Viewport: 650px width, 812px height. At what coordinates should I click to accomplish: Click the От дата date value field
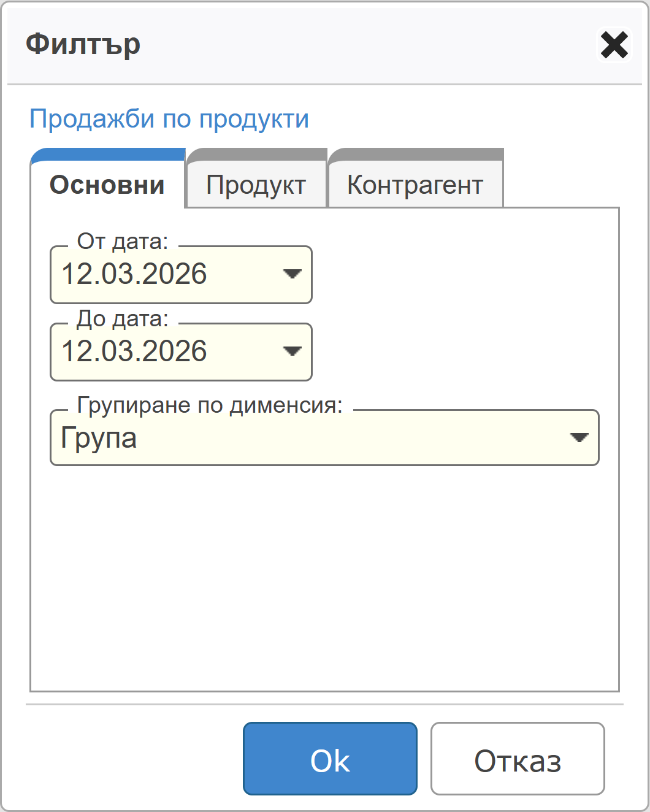pyautogui.click(x=159, y=274)
